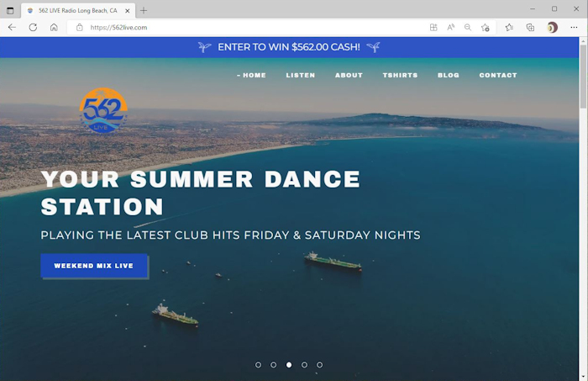Open the browser home page
This screenshot has width=588, height=381.
point(54,28)
